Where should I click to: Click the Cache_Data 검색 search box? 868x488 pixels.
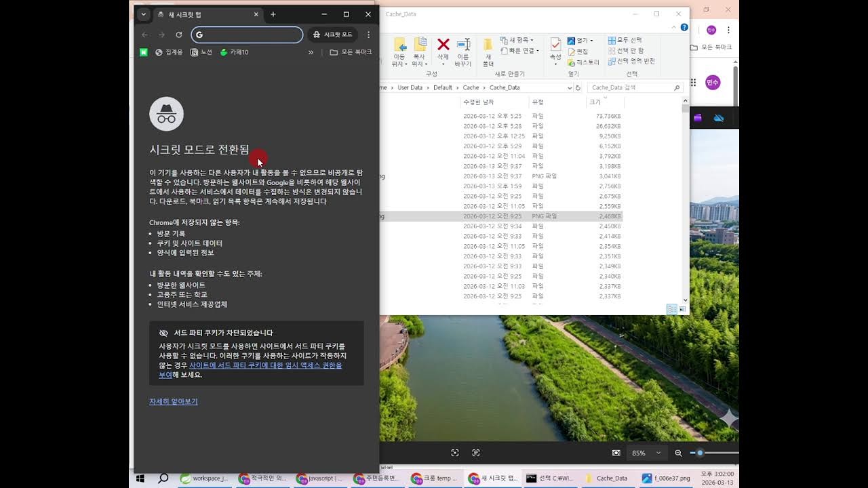[635, 87]
